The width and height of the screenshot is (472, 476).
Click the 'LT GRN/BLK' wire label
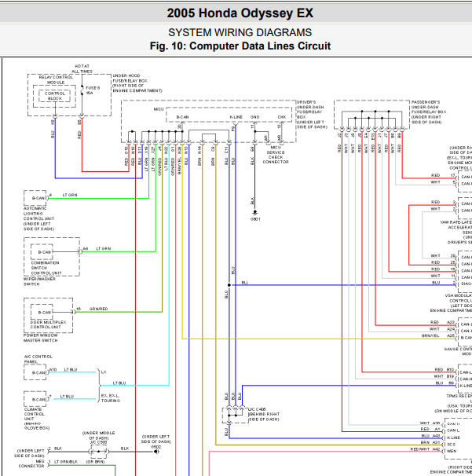coord(65,462)
